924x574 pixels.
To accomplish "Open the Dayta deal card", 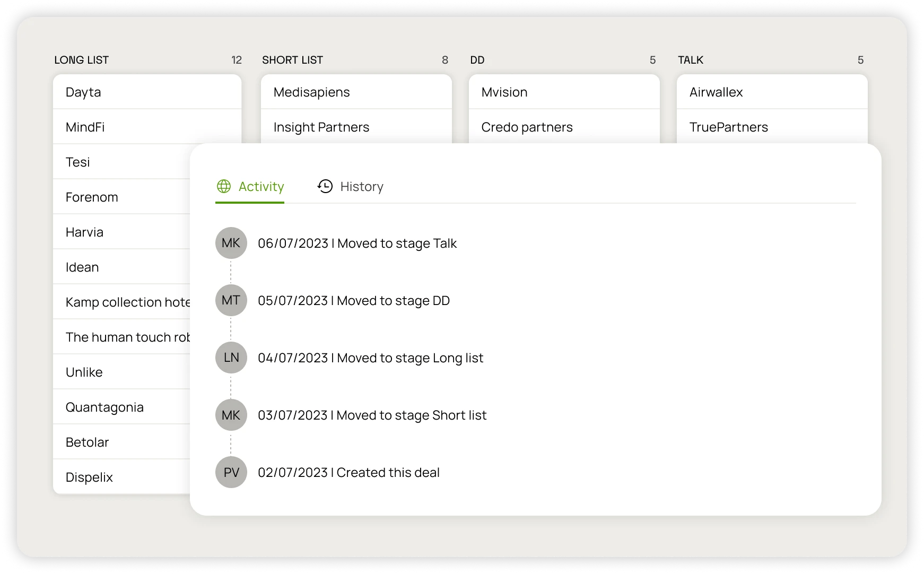I will (x=147, y=92).
